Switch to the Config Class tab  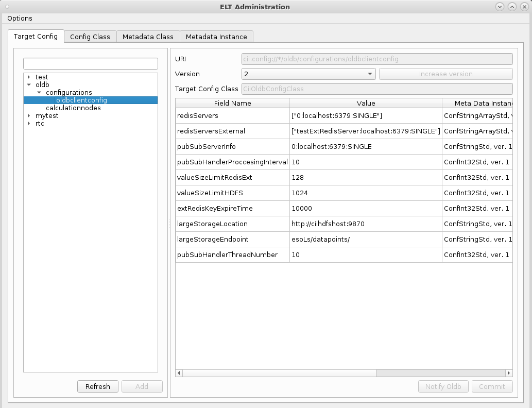90,37
